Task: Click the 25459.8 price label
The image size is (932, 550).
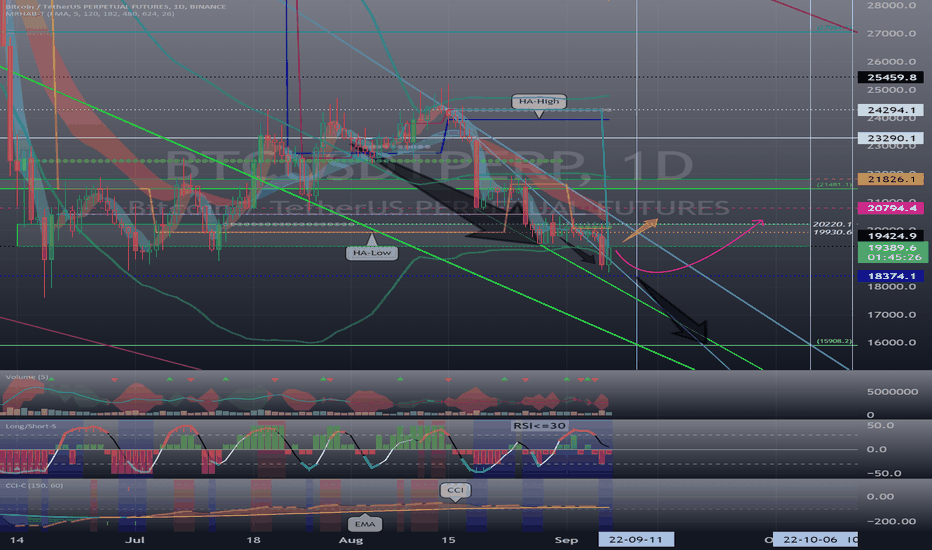Action: (x=890, y=77)
